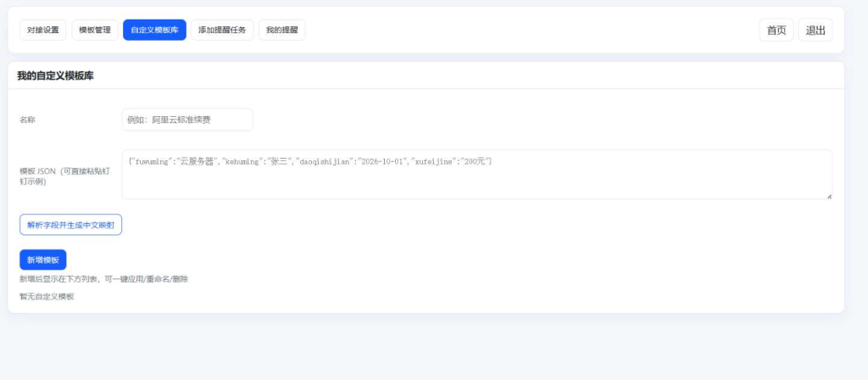Open the 我的提醒 tab
The height and width of the screenshot is (380, 868).
pyautogui.click(x=282, y=30)
